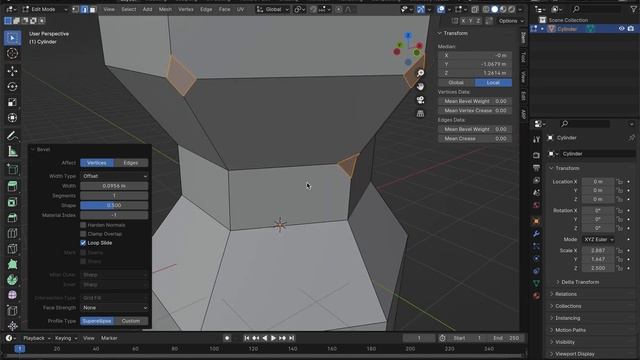Open viewport Options dropdown
Screen dimensions: 640x360
tap(511, 21)
